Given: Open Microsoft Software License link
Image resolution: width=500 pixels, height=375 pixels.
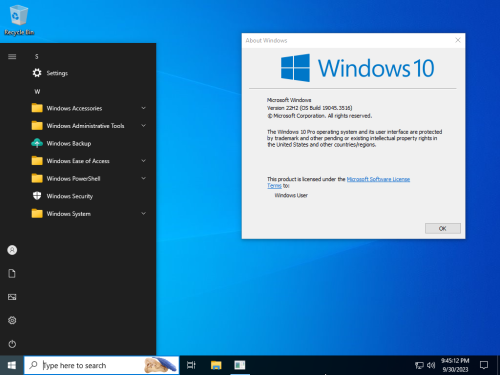Looking at the screenshot, I should (378, 179).
